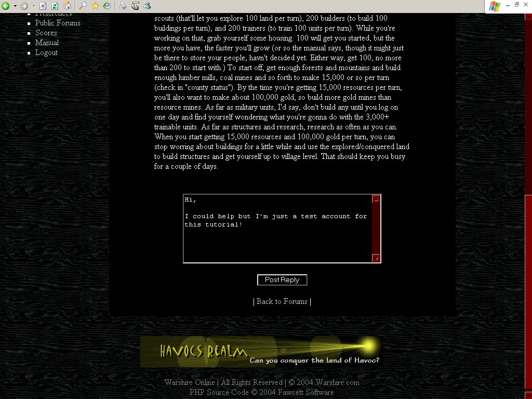
Task: Launch the Messenger icon in the toolbar
Action: pos(147,6)
